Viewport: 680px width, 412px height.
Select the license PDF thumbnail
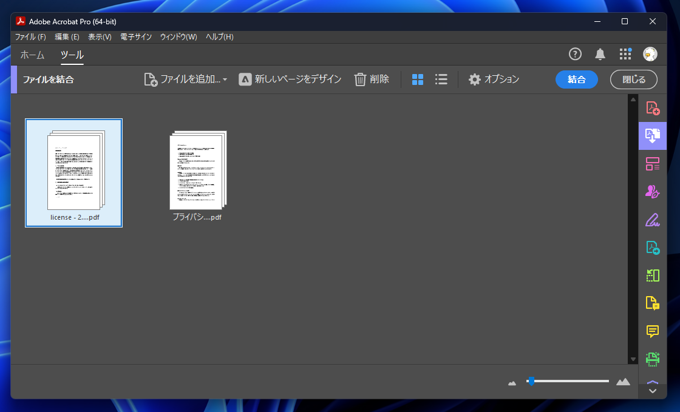coord(74,172)
